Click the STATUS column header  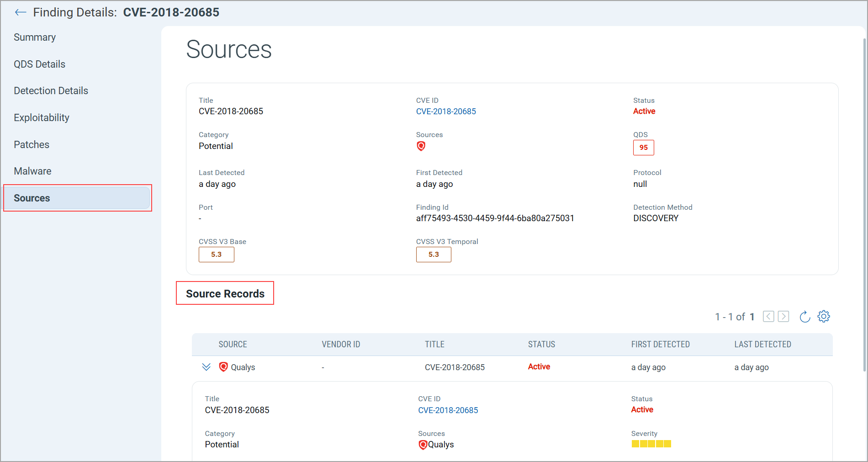(x=541, y=345)
